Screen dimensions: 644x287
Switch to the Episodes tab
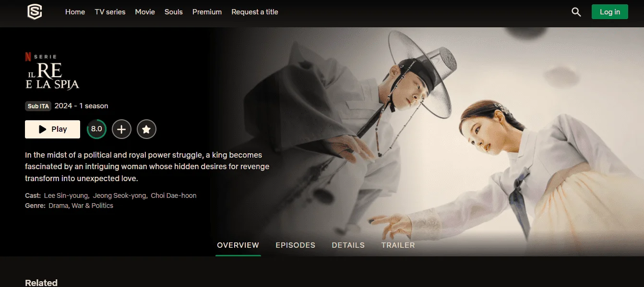click(296, 245)
